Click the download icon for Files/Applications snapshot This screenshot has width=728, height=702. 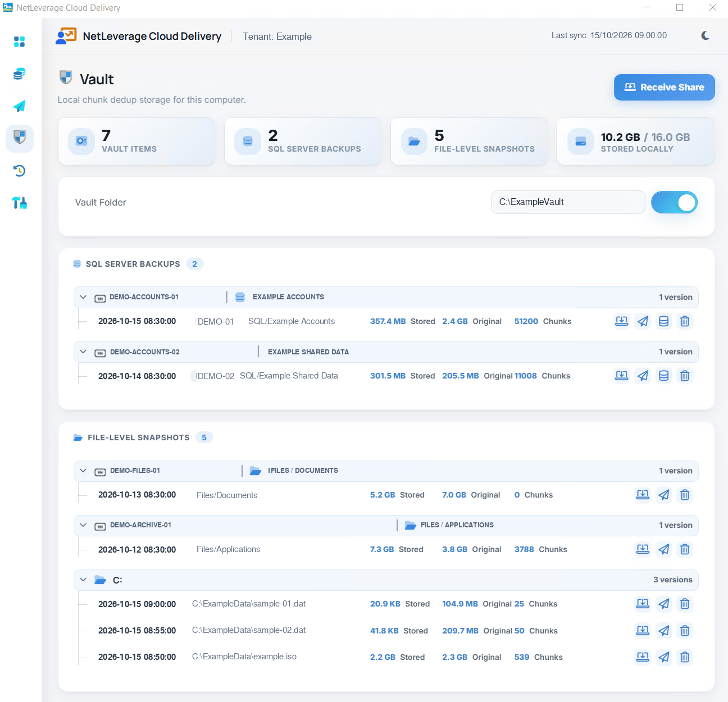pos(643,549)
